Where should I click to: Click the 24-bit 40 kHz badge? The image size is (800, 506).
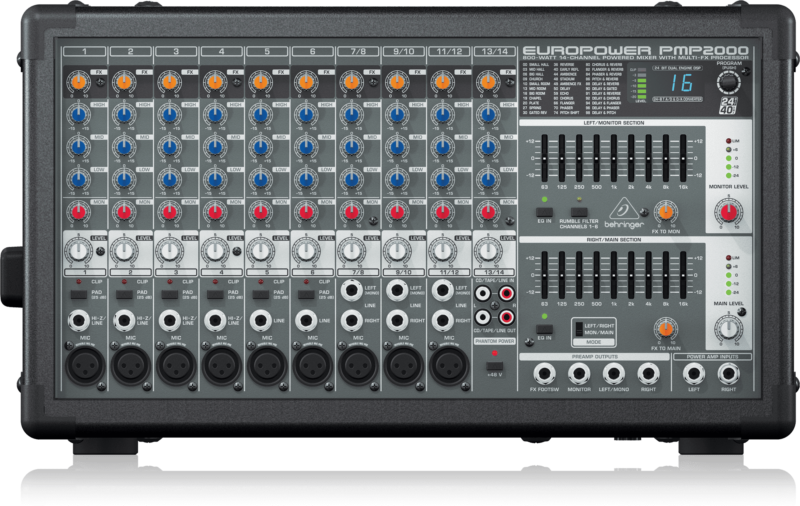click(728, 105)
